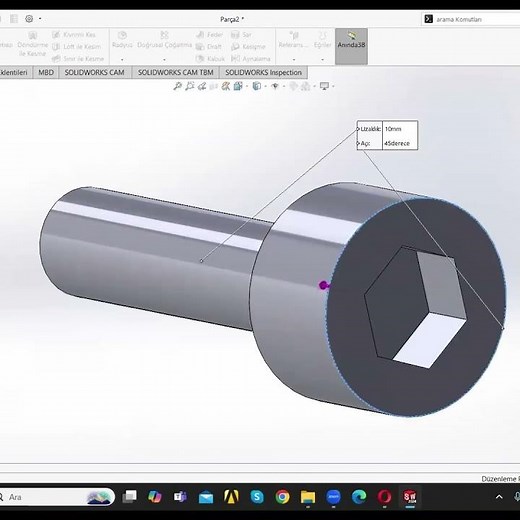Open Skype from the taskbar
This screenshot has height=520, width=520.
tap(257, 497)
